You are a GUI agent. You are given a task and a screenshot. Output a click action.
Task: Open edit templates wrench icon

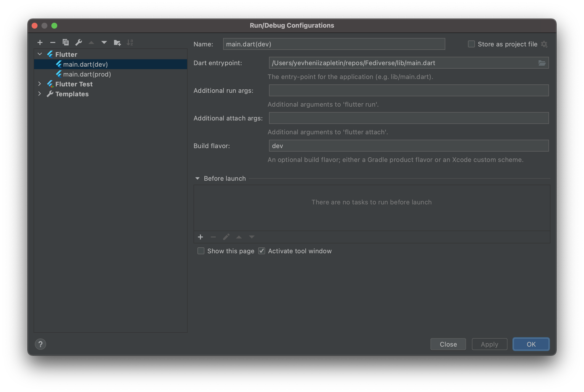78,42
